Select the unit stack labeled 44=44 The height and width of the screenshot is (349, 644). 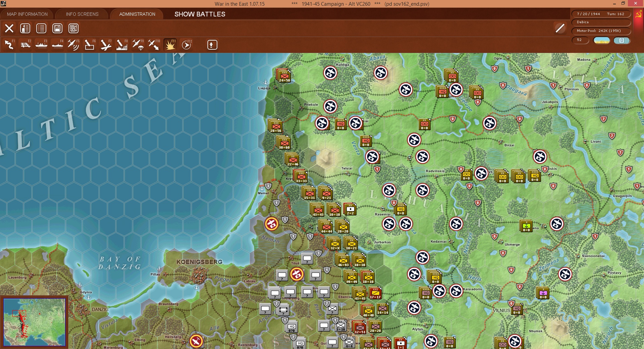[x=326, y=227]
